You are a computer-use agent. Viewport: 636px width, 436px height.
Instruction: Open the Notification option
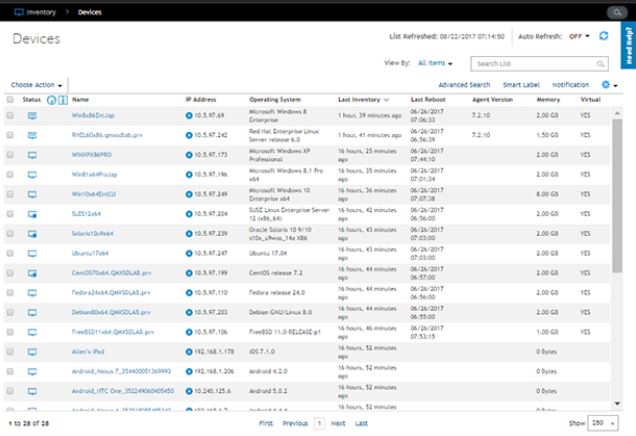570,86
